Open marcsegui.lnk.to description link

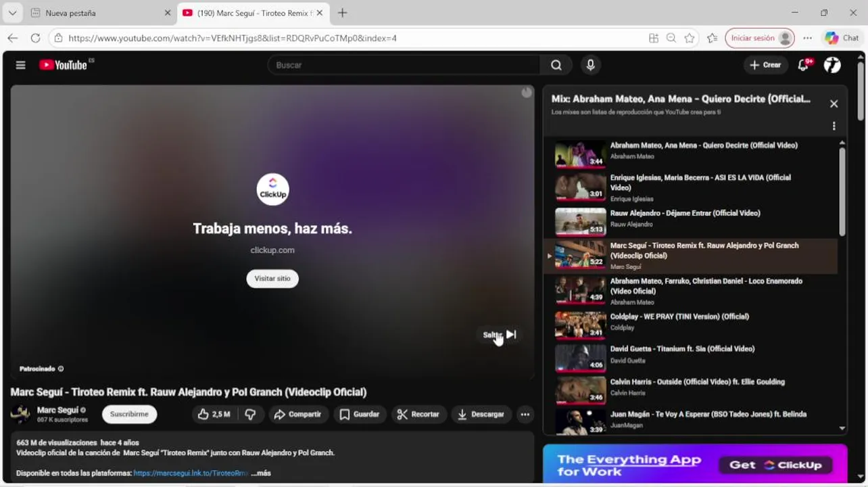pyautogui.click(x=191, y=473)
